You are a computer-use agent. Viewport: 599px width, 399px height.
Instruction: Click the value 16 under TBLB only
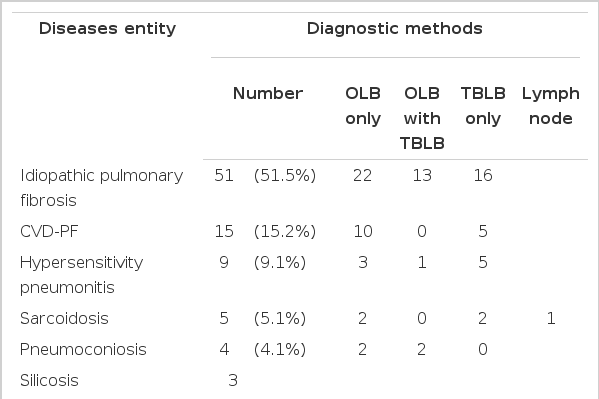tap(483, 175)
